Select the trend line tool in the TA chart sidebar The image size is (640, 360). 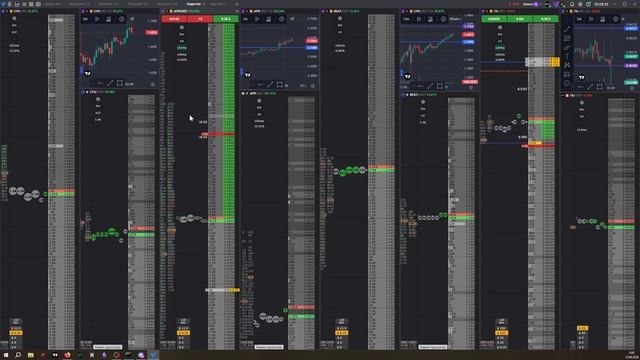coord(567,29)
